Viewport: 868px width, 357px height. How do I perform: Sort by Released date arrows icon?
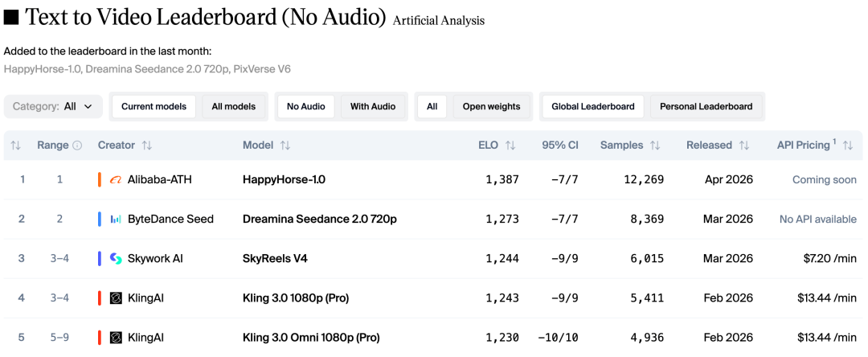click(x=744, y=146)
